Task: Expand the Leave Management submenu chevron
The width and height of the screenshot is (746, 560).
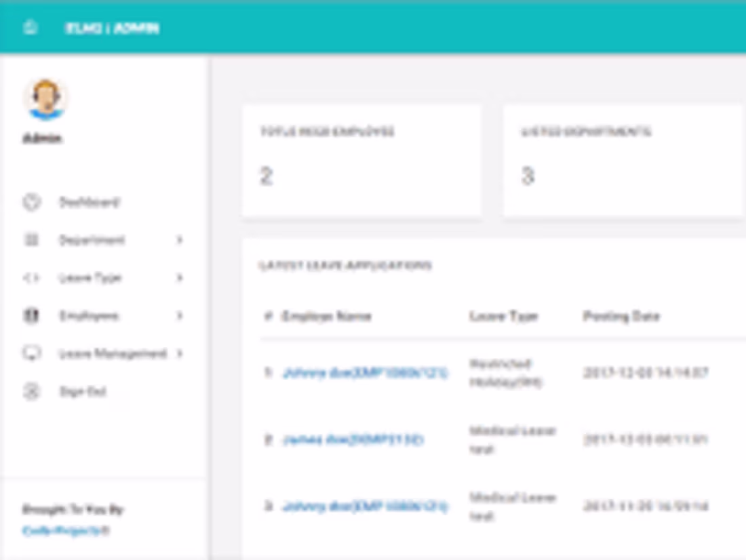Action: [179, 353]
